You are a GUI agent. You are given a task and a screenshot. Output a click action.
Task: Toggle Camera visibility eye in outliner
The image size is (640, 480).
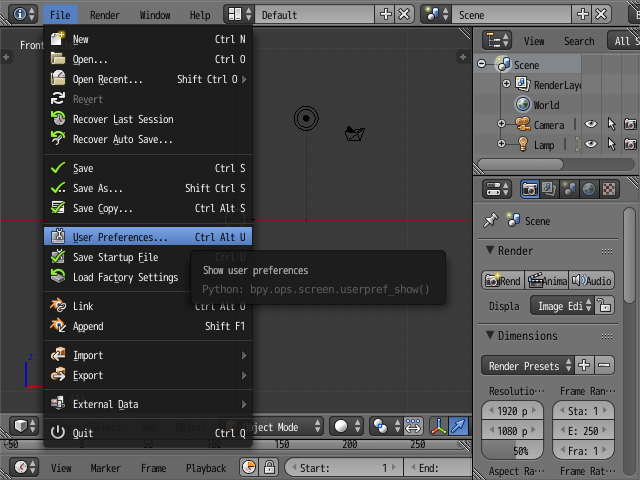click(x=590, y=125)
